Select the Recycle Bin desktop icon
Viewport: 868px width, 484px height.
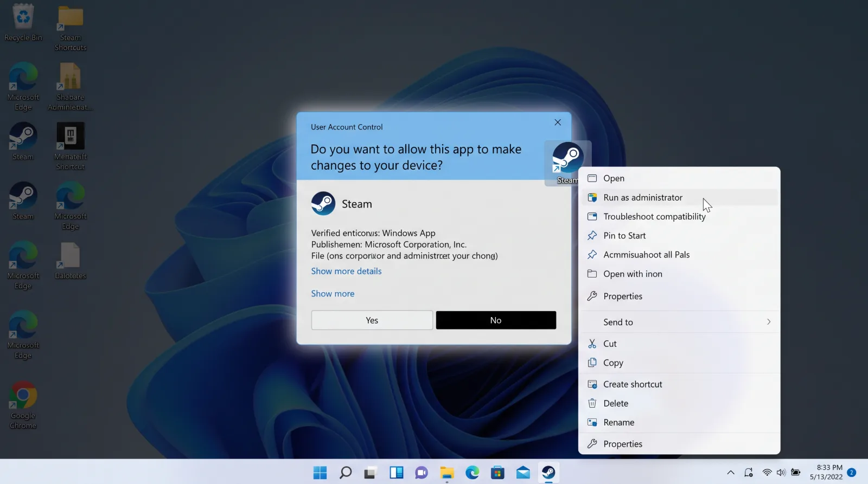click(23, 23)
